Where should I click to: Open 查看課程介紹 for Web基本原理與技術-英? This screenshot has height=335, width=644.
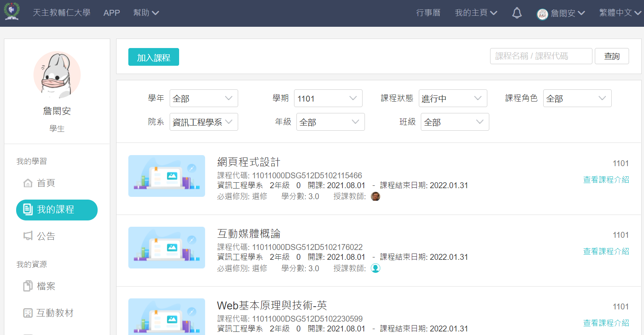(x=606, y=323)
